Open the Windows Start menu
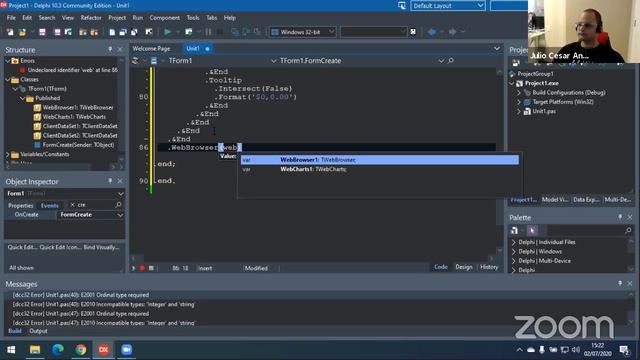The width and height of the screenshot is (640, 360). (11, 350)
